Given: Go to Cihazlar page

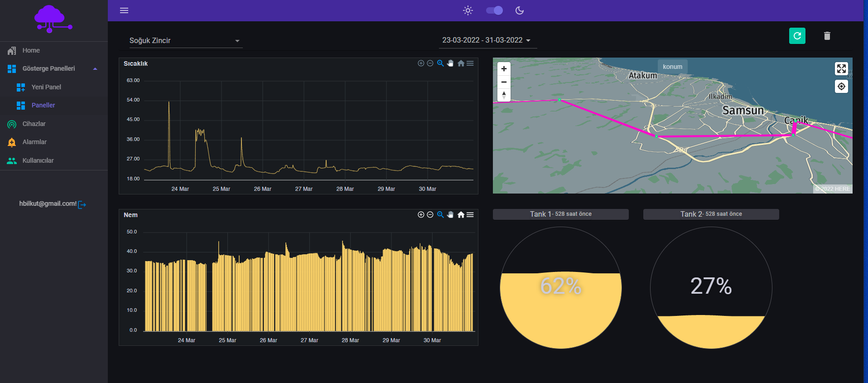Looking at the screenshot, I should [x=54, y=124].
